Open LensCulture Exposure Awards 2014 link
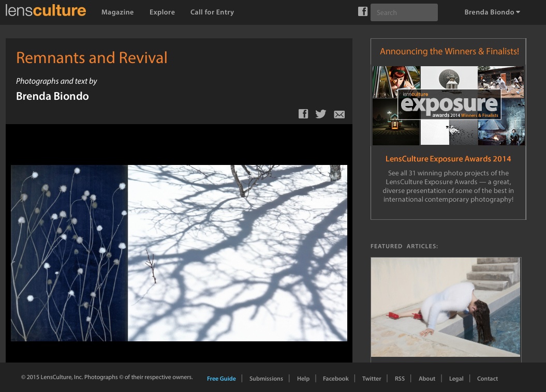The height and width of the screenshot is (392, 546). (448, 159)
